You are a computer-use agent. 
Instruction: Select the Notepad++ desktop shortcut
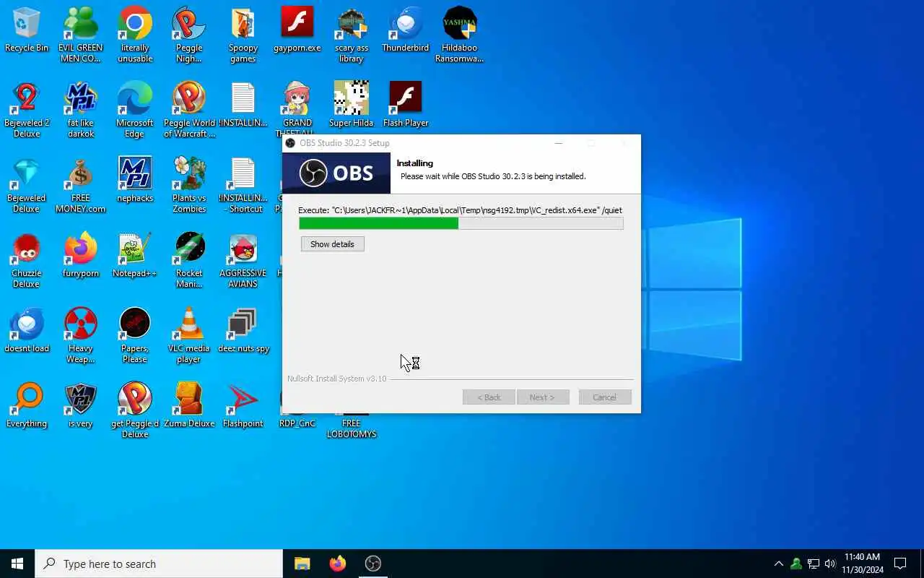click(135, 256)
